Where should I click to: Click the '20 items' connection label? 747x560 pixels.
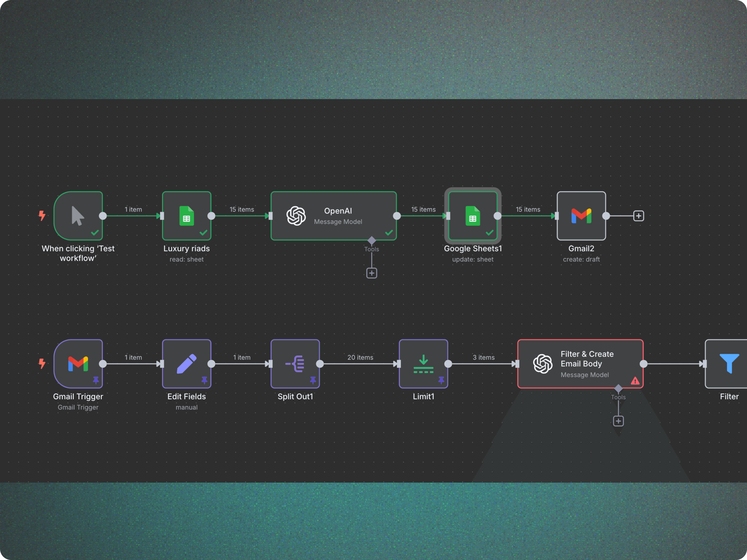tap(360, 357)
